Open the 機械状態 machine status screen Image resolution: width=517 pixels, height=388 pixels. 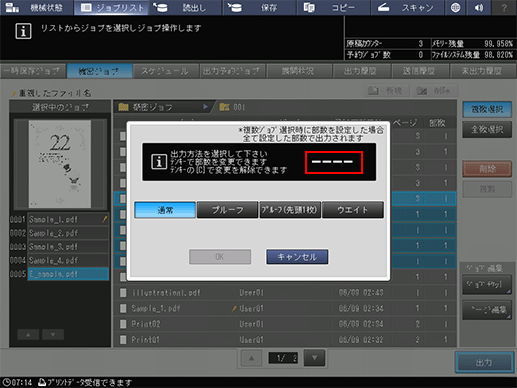[36, 7]
